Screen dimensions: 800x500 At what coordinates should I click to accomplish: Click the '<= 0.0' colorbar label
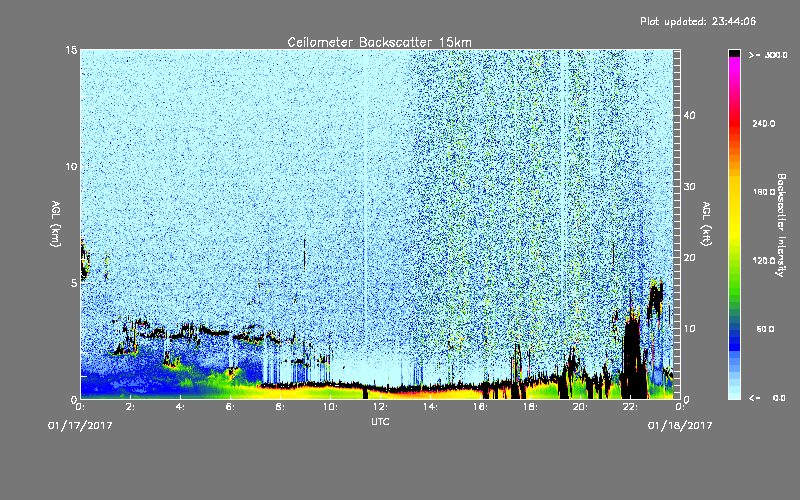coord(768,397)
